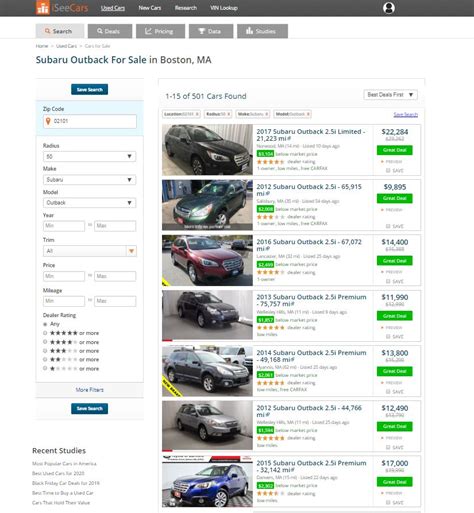474x513 pixels.
Task: Click Great Deal badge on $9,895 listing
Action: tap(395, 198)
